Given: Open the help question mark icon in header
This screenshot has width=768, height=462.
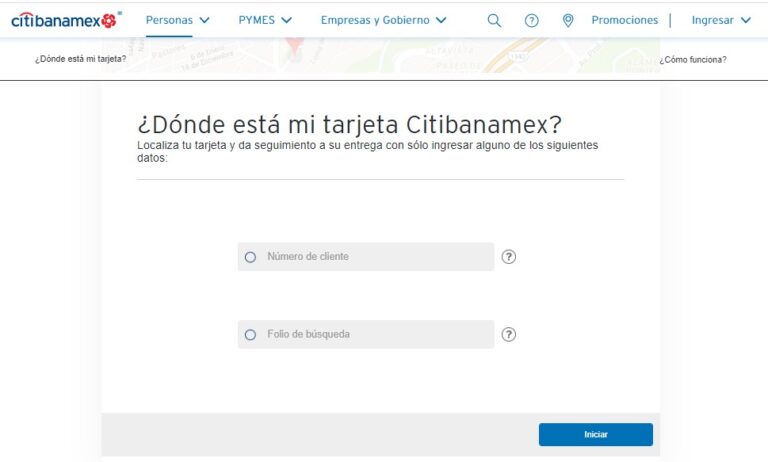Looking at the screenshot, I should click(531, 21).
